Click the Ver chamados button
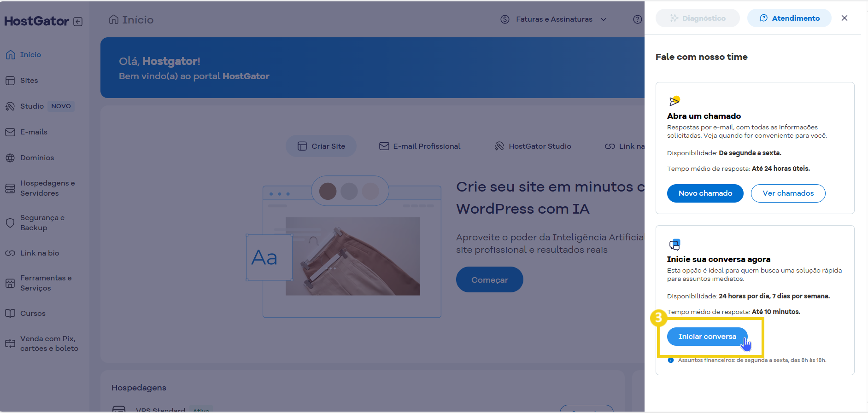This screenshot has width=868, height=413. pyautogui.click(x=788, y=193)
